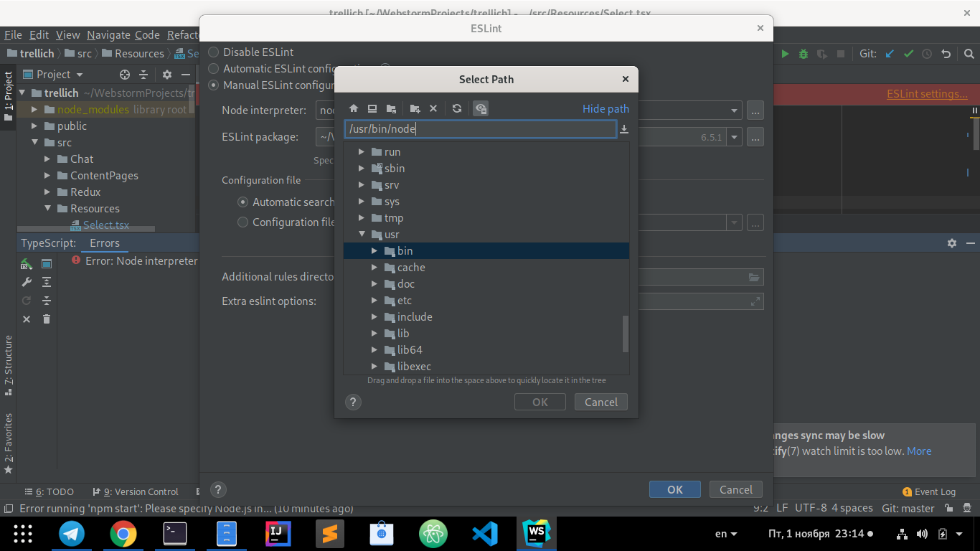
Task: Open the View menu
Action: click(68, 34)
